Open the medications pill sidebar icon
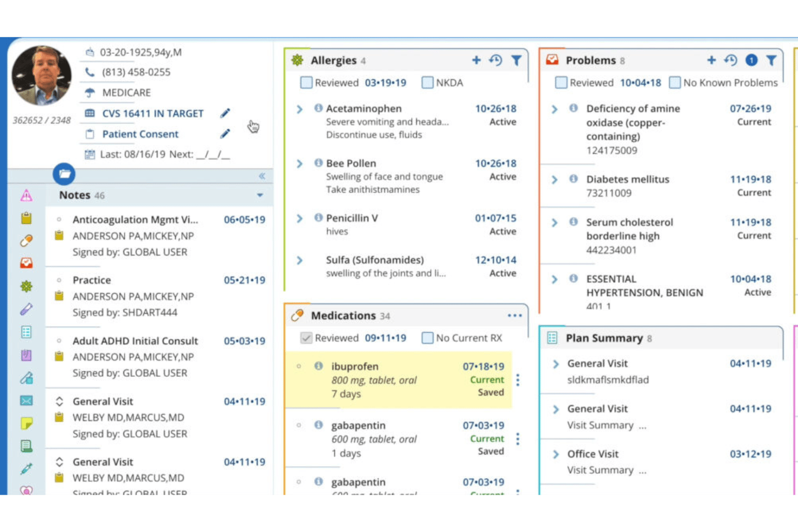This screenshot has height=532, width=798. point(26,240)
